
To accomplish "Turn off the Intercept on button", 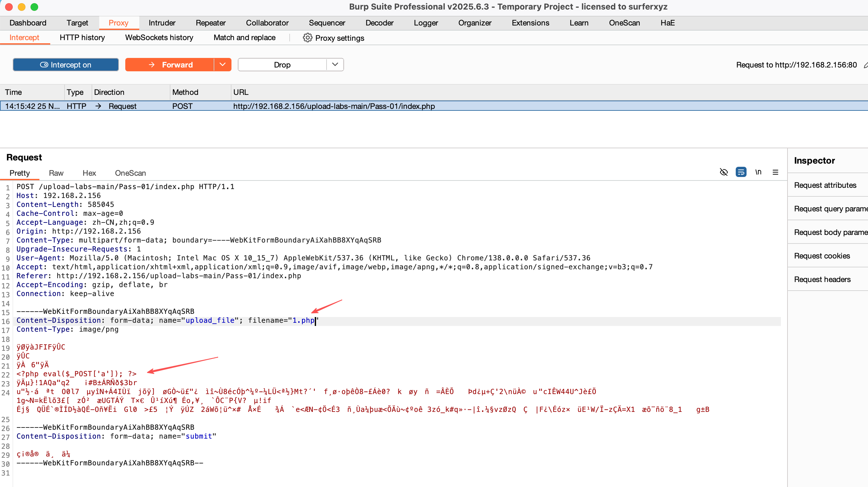I will pos(66,65).
